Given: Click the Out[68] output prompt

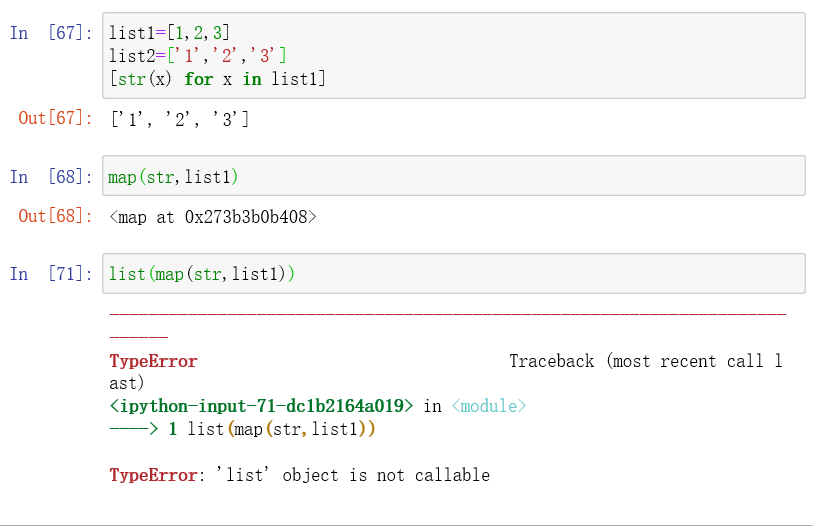Looking at the screenshot, I should pos(55,216).
